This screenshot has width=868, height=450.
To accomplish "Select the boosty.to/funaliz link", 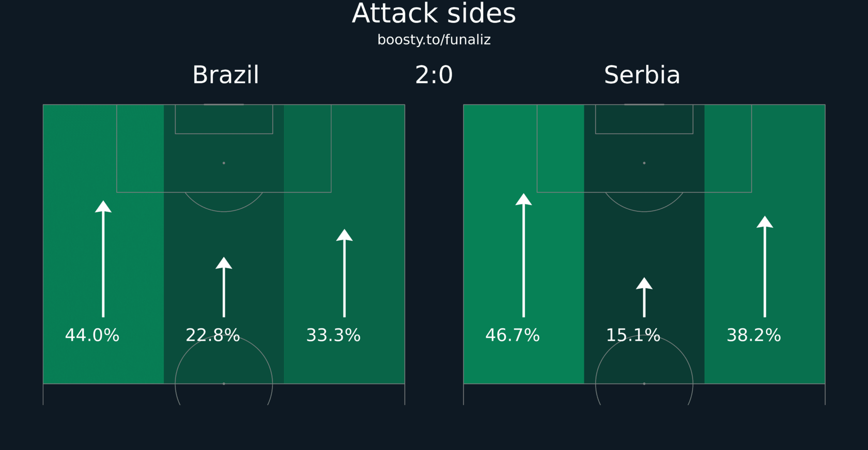I will 434,40.
